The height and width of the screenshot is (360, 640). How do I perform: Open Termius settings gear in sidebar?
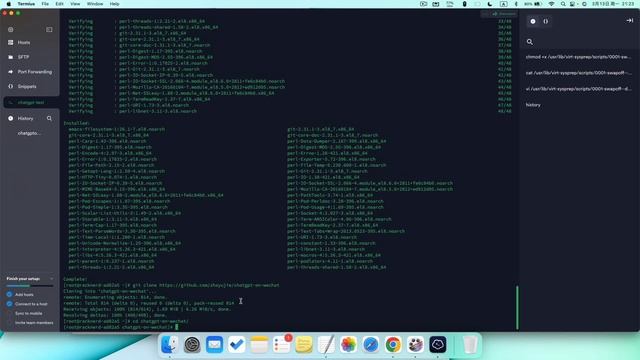click(x=11, y=29)
